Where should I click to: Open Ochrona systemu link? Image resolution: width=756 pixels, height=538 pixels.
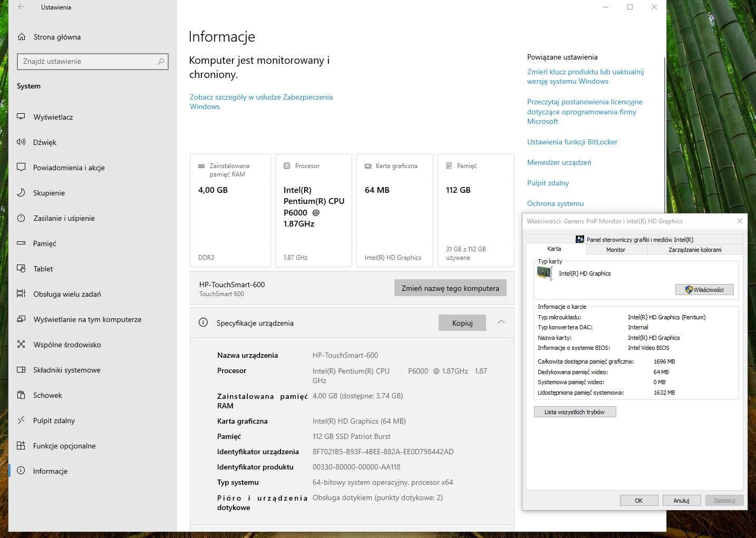[555, 203]
